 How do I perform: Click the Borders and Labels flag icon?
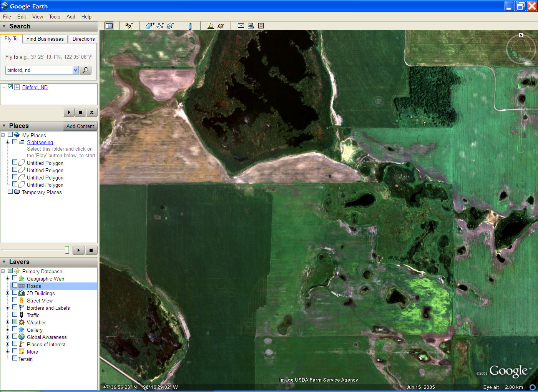coord(22,308)
